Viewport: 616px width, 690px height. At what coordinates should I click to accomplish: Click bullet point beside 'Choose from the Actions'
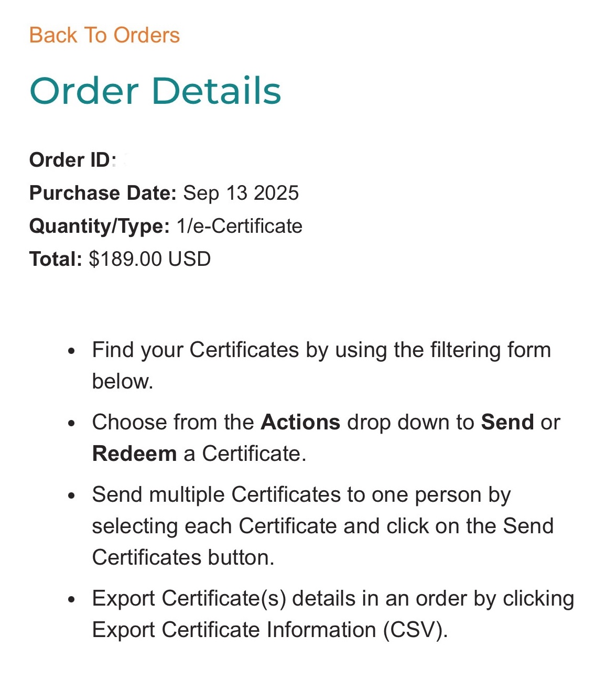click(72, 423)
